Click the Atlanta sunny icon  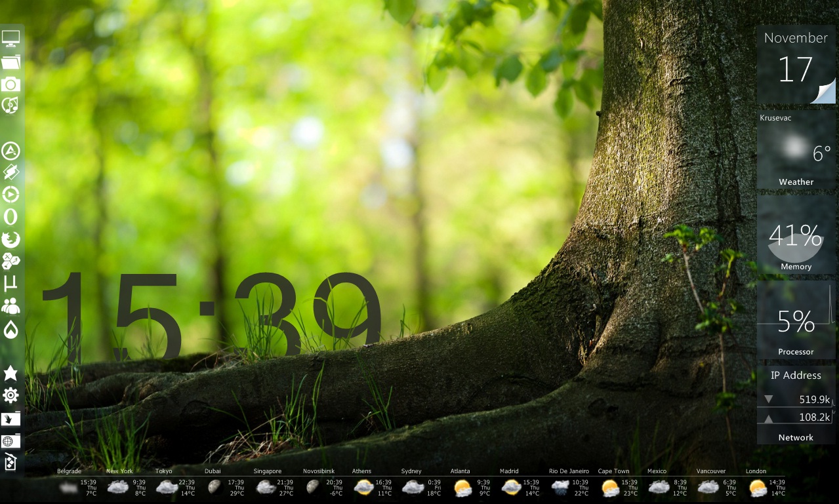tap(462, 488)
